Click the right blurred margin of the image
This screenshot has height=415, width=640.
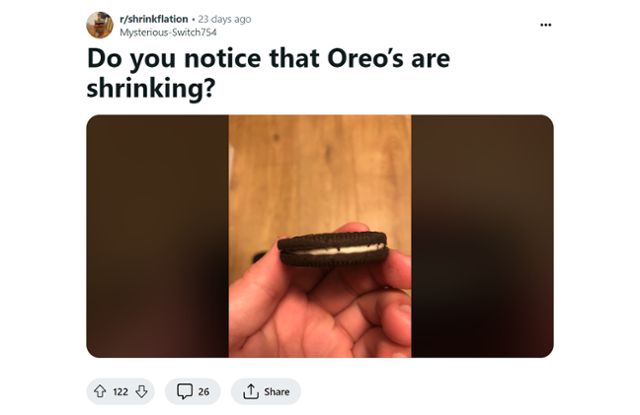(482, 236)
